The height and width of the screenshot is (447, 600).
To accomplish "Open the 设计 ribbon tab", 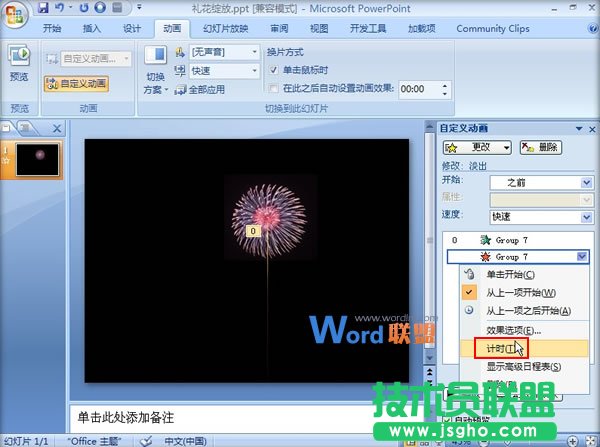I will pyautogui.click(x=132, y=29).
